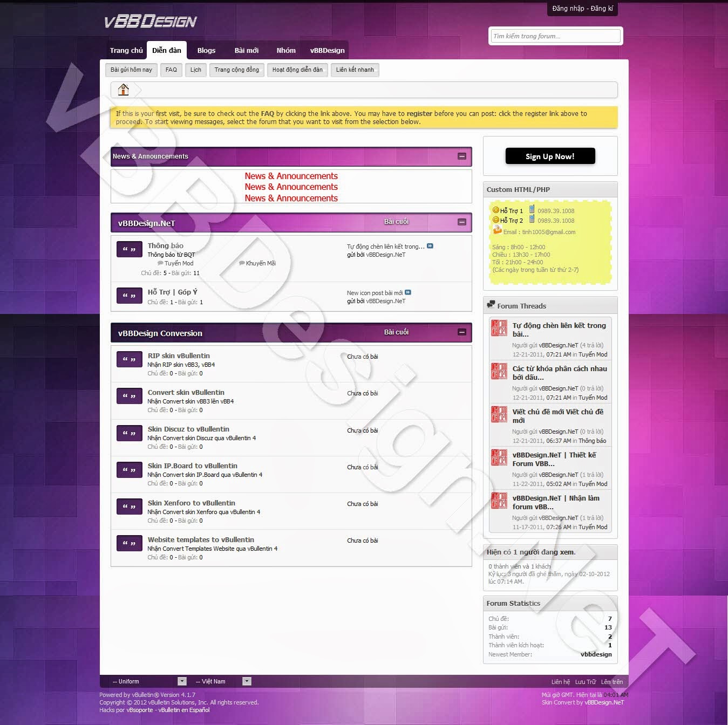The width and height of the screenshot is (728, 725).
Task: Click the register link in the notice
Action: coord(419,114)
